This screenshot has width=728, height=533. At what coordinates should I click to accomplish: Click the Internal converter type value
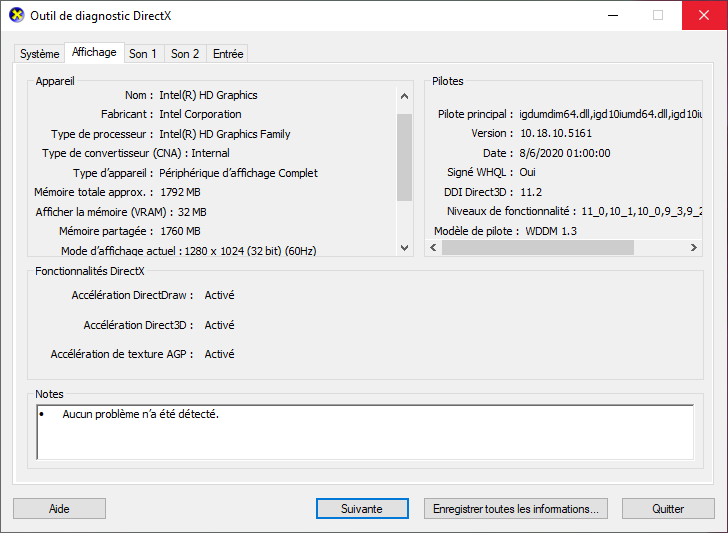pyautogui.click(x=210, y=153)
